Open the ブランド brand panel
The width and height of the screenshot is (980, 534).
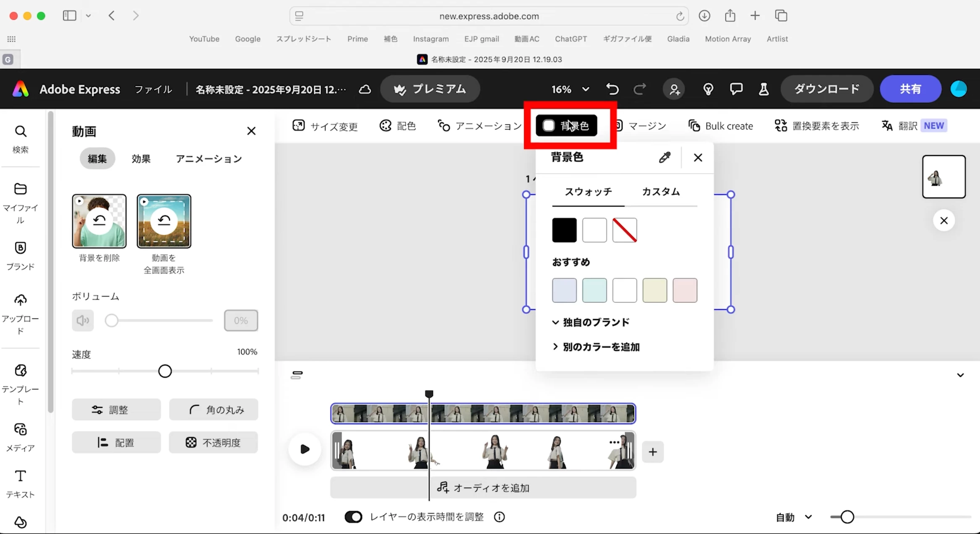20,256
